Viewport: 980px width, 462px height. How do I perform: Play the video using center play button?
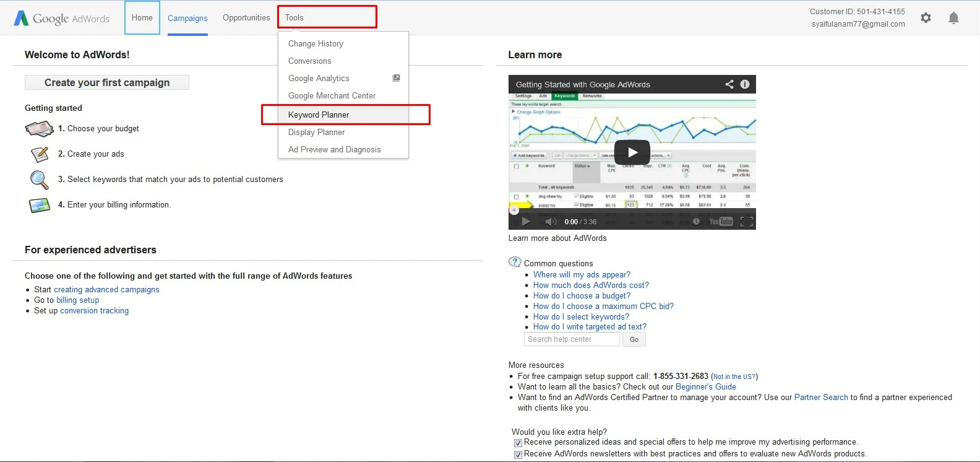tap(632, 152)
